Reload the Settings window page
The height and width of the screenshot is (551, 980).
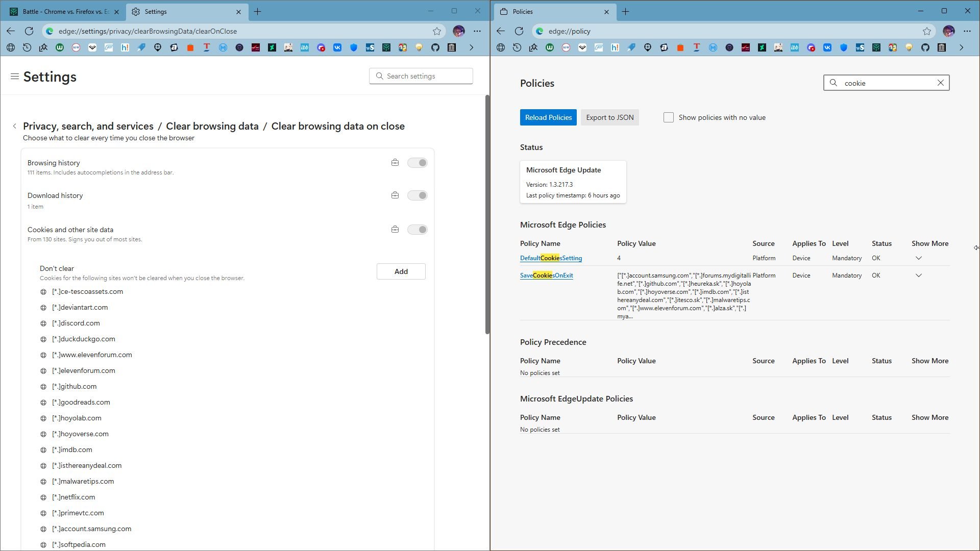(29, 31)
